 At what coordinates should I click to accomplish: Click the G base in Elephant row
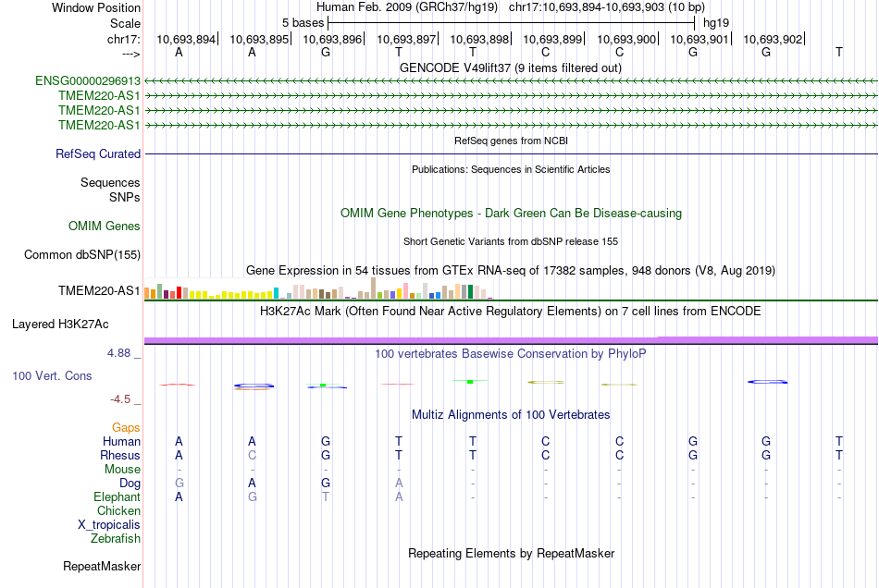tap(253, 496)
